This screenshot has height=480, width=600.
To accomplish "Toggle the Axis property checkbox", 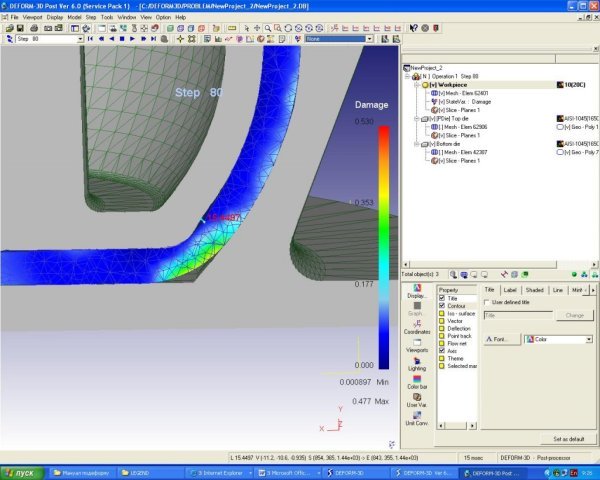I will click(x=442, y=351).
